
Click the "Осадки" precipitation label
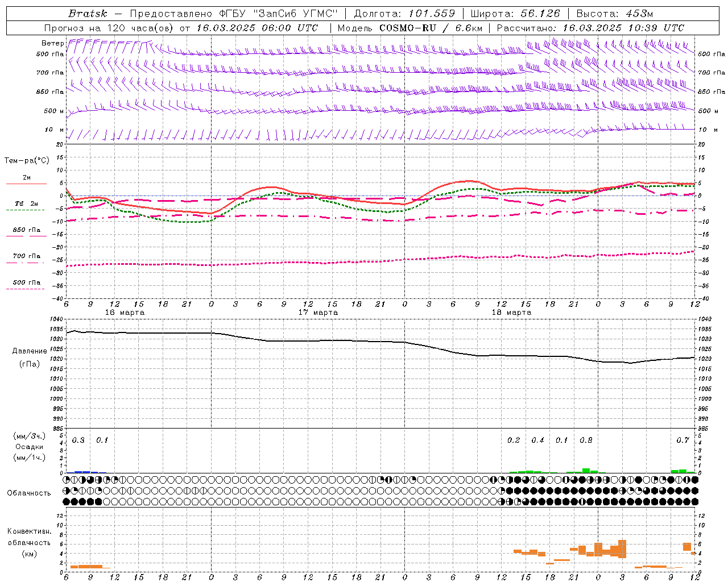(x=30, y=447)
